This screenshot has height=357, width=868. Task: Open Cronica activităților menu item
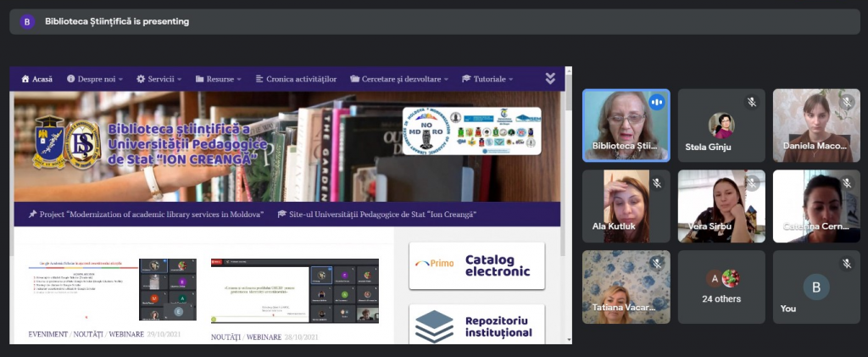pyautogui.click(x=296, y=79)
